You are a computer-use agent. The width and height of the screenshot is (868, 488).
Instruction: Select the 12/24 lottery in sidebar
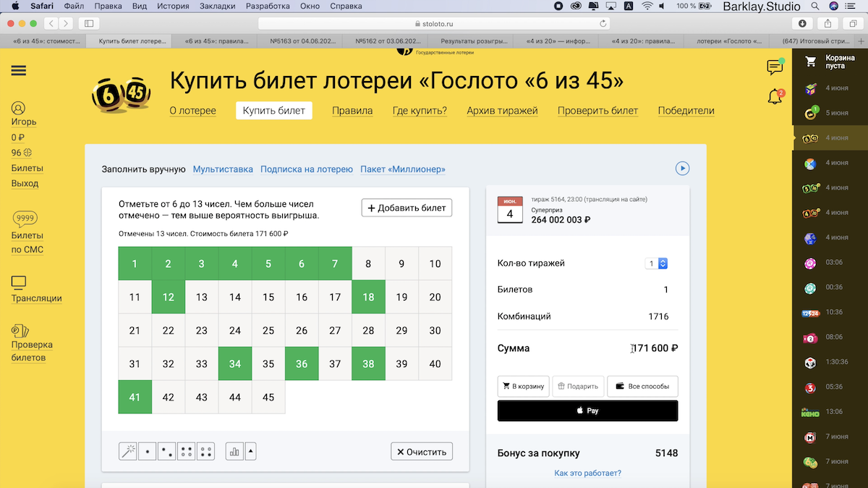pos(811,313)
